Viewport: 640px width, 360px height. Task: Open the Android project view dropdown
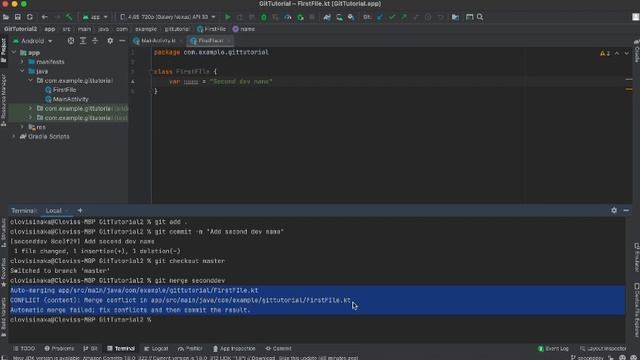point(33,41)
